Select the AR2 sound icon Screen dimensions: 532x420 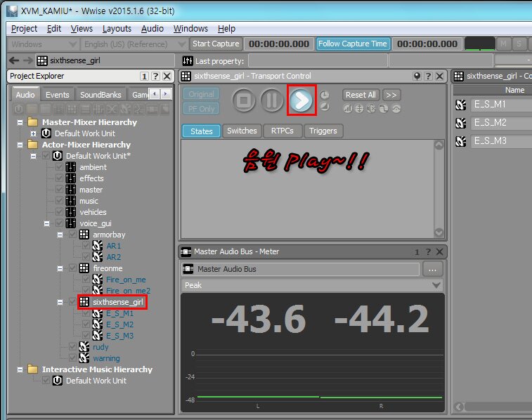tap(98, 257)
